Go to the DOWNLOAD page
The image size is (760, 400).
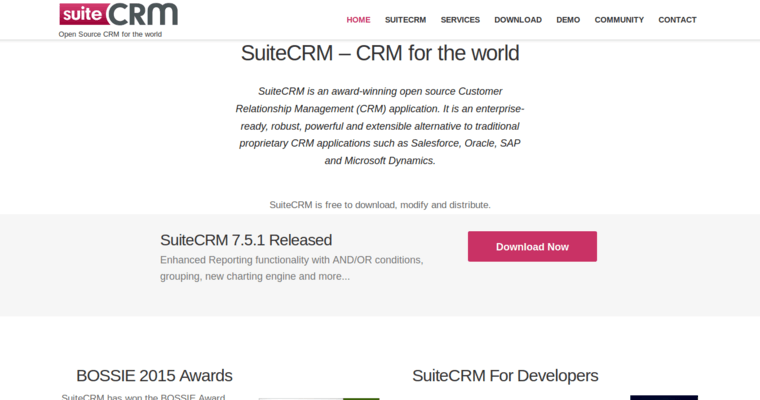(518, 20)
